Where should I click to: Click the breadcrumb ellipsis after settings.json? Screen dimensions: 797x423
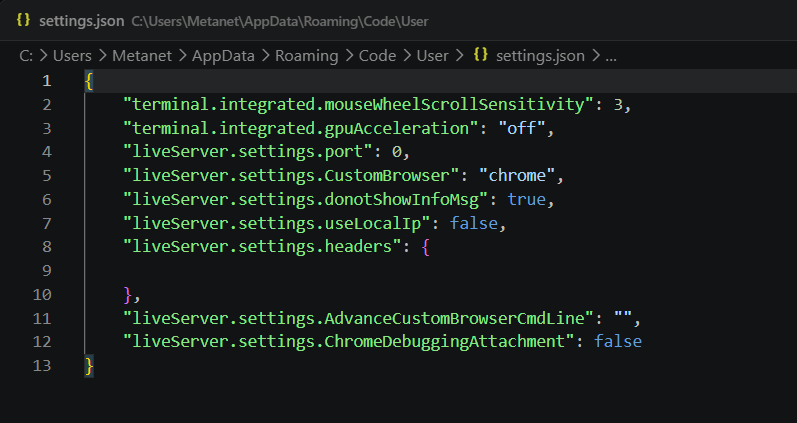(x=611, y=57)
